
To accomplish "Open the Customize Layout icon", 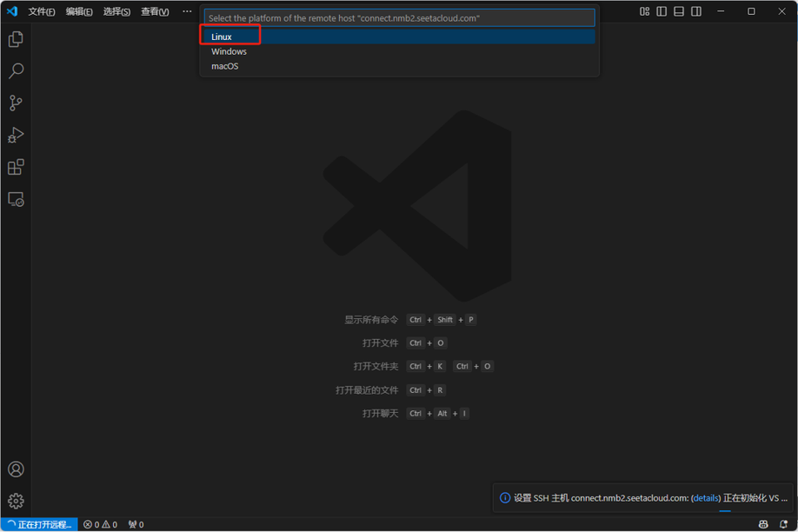I will 644,11.
